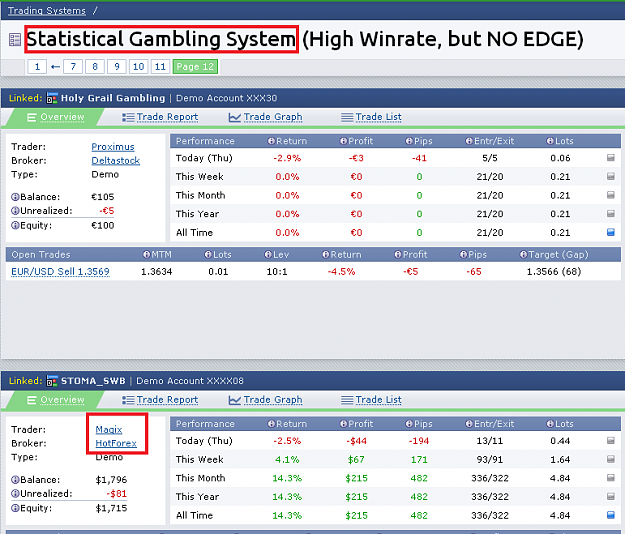Click info icon next to Balance $1,796
Viewport: 625px width, 534px height.
(x=15, y=480)
